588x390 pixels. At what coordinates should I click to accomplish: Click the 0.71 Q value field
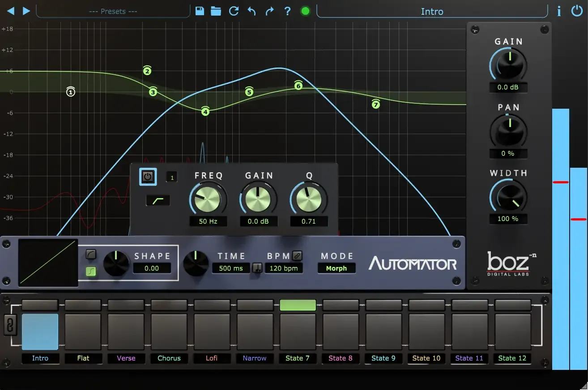[x=309, y=221]
